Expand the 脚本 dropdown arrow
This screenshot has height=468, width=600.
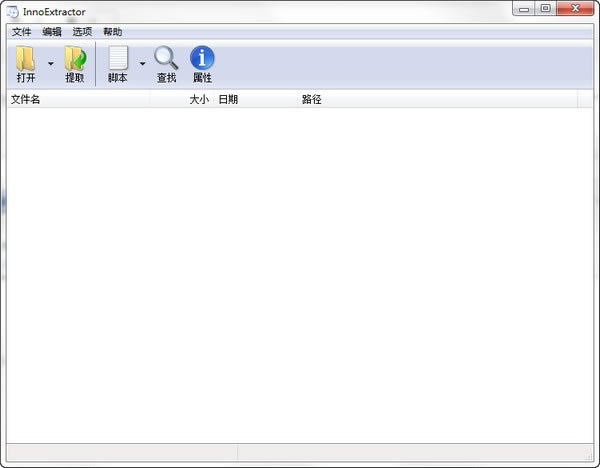point(142,64)
